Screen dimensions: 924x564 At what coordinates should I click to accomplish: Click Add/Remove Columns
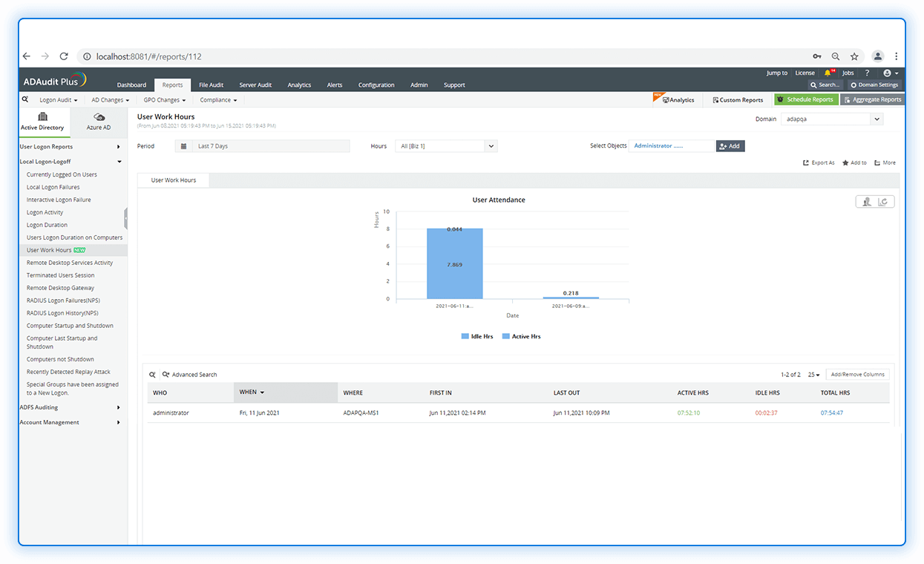click(x=857, y=375)
